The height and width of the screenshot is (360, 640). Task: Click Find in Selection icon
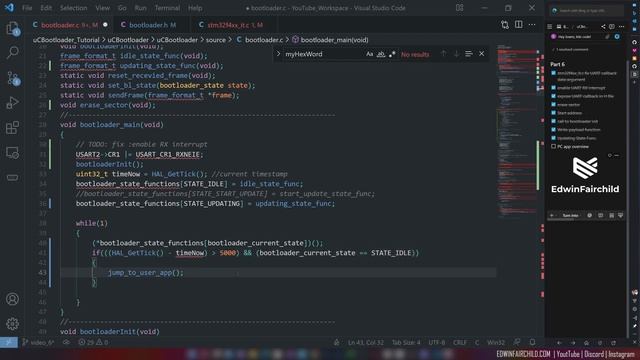click(x=469, y=54)
